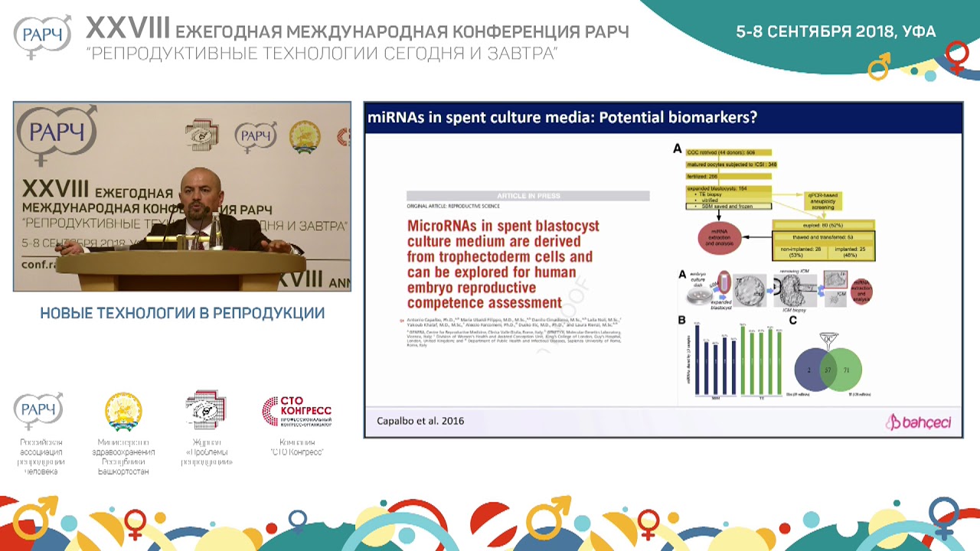Click the caption 'Министерство здравоохранения Республики Башкортостан'

(123, 456)
